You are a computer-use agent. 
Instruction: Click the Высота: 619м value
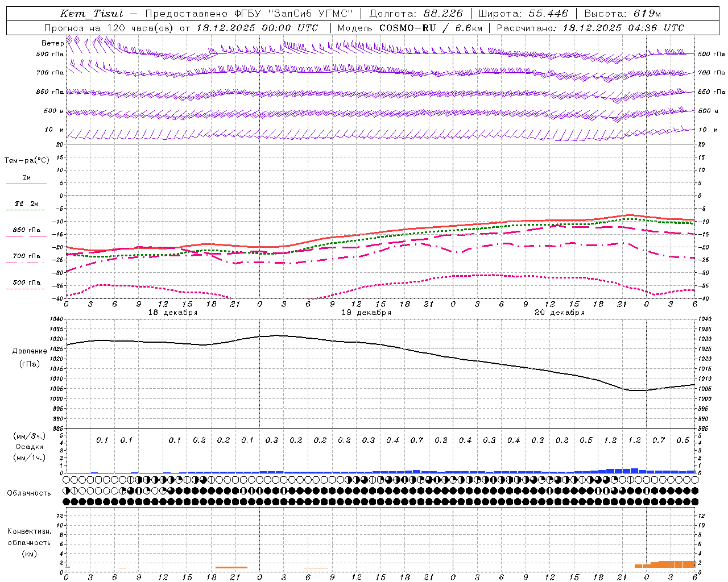pyautogui.click(x=623, y=14)
